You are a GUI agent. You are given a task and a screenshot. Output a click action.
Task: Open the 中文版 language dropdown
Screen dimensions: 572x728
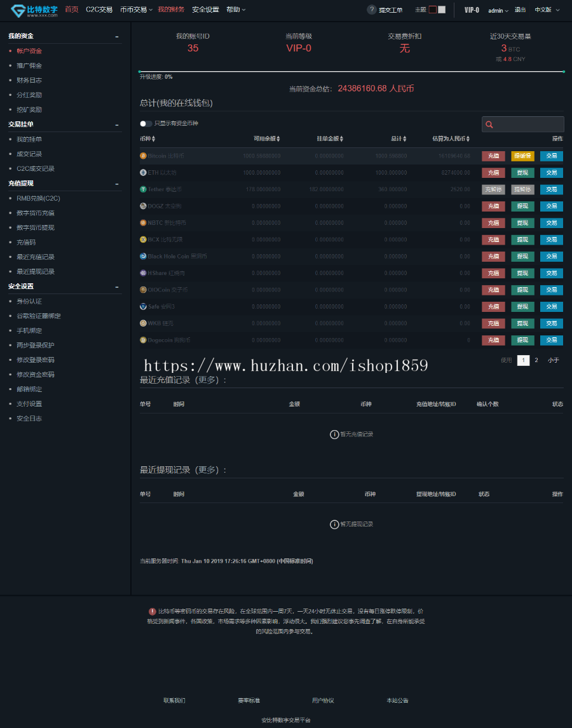coord(547,10)
